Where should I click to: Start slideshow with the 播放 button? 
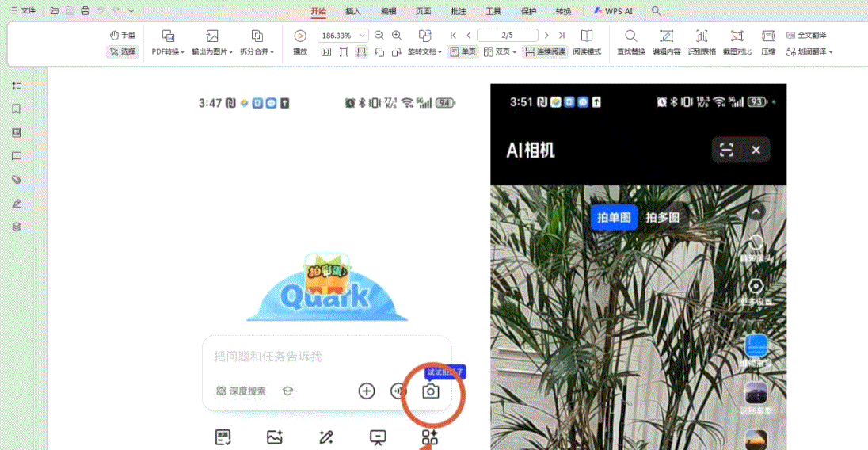click(x=300, y=43)
